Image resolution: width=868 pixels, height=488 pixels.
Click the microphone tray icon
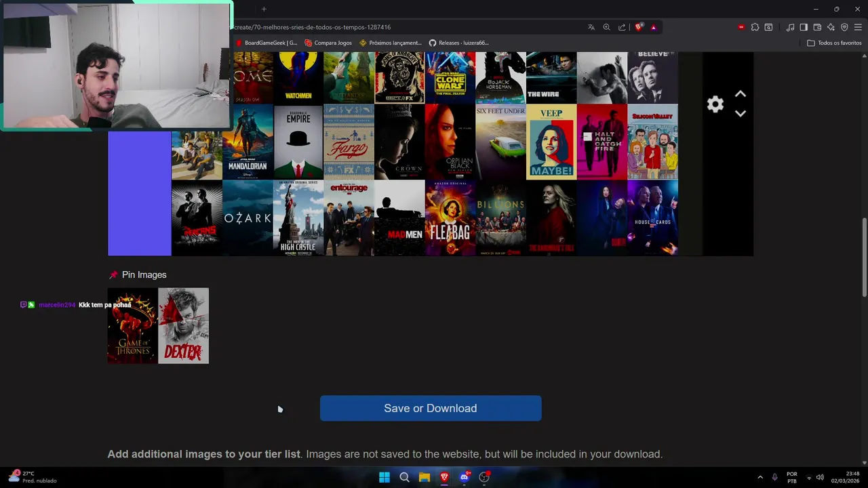774,477
